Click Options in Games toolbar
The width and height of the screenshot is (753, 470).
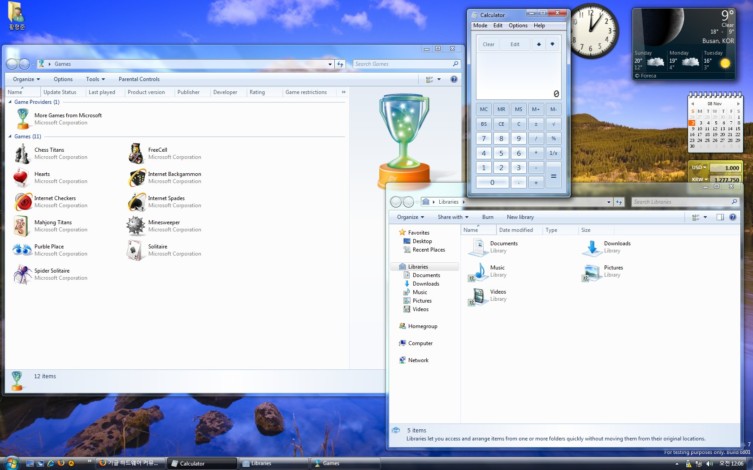[x=63, y=79]
